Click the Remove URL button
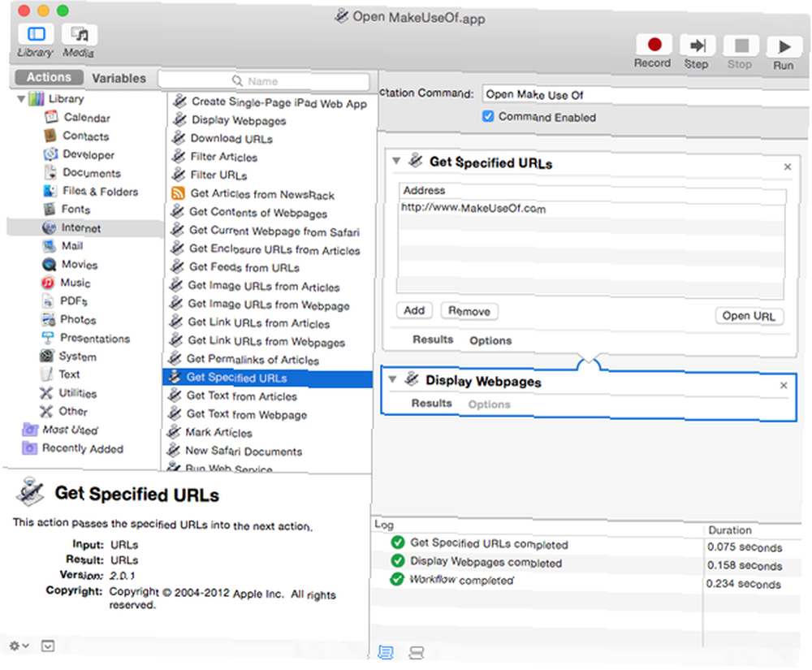This screenshot has height=670, width=812. [x=469, y=311]
